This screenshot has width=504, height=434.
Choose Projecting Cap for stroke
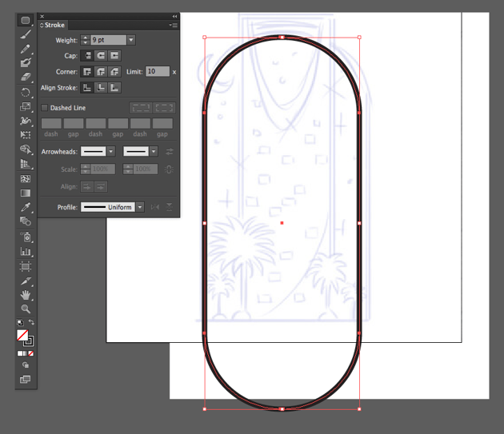(114, 56)
